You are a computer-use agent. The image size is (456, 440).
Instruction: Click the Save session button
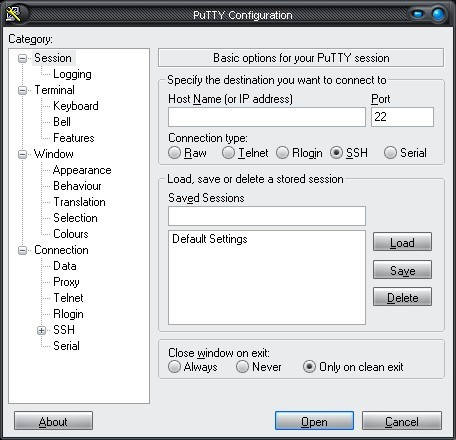coord(402,270)
